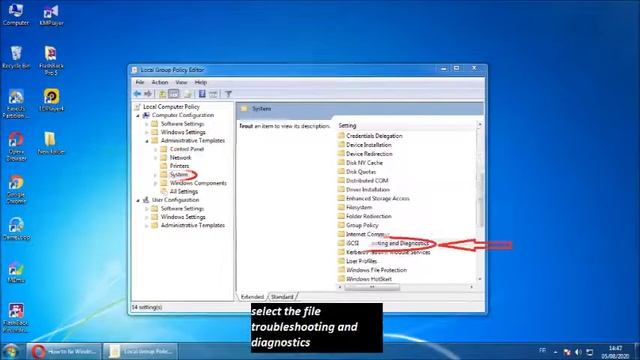The image size is (640, 360).
Task: Select Device Redirection in the settings list
Action: [x=369, y=154]
